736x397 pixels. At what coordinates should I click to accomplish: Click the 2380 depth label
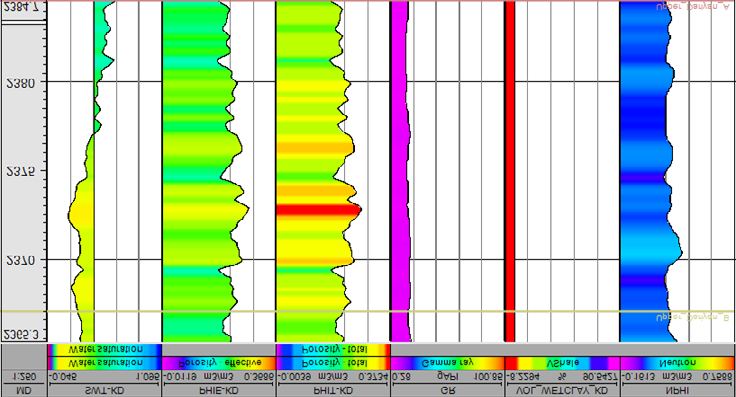point(21,84)
